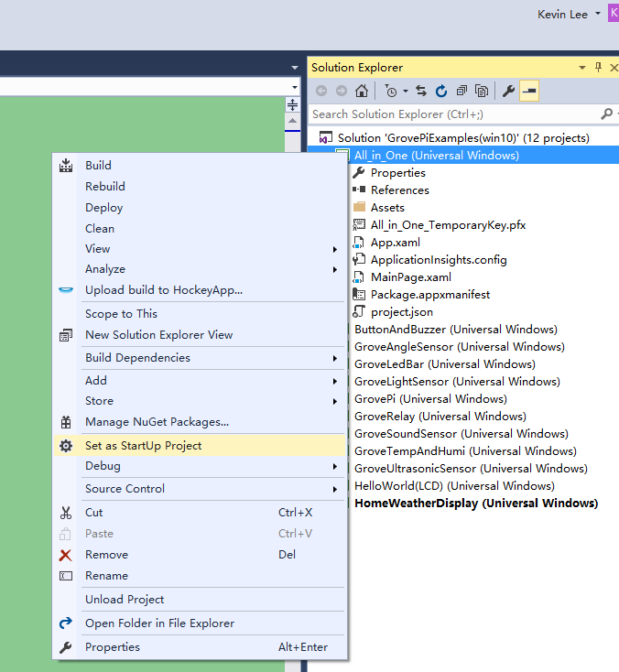This screenshot has width=619, height=672.
Task: Click the editor split-view handle icon
Action: click(x=292, y=104)
